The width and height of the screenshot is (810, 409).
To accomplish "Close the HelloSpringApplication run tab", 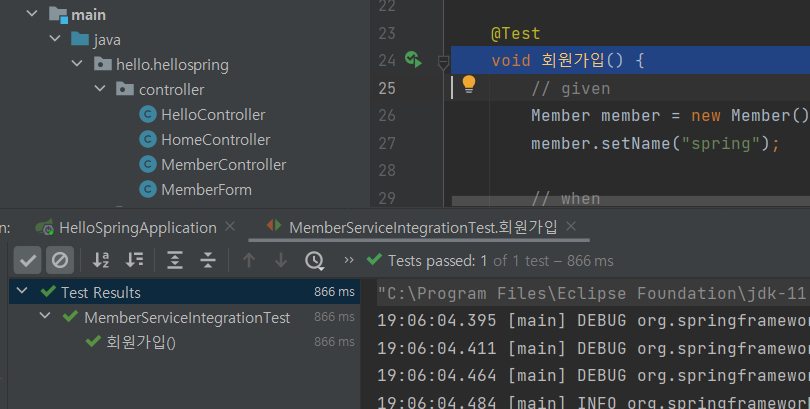I will coord(230,226).
